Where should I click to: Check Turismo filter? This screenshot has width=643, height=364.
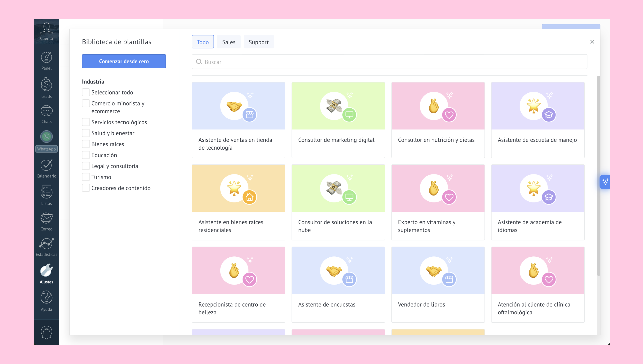click(x=86, y=177)
